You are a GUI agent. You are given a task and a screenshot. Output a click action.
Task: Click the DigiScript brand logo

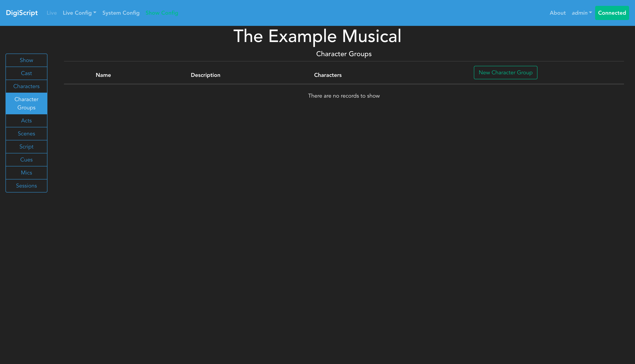point(22,13)
